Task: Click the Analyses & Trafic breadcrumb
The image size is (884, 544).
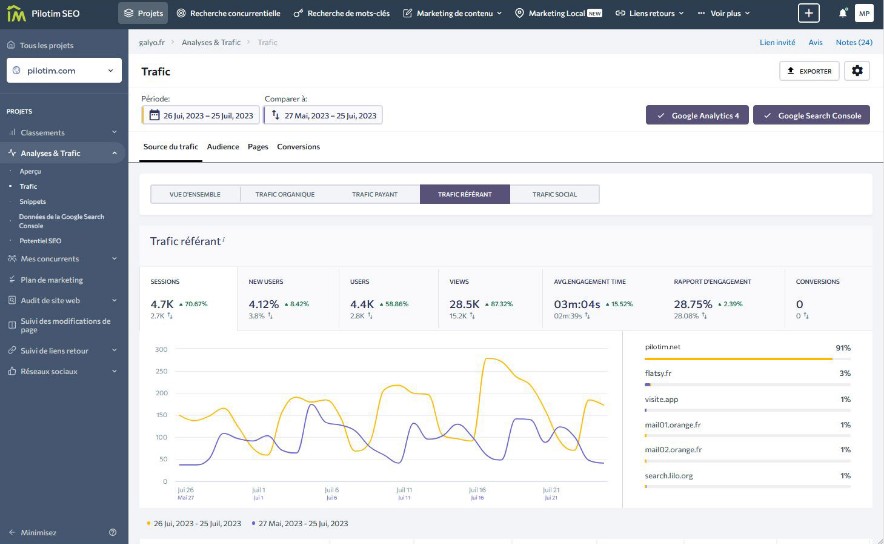Action: tap(211, 42)
